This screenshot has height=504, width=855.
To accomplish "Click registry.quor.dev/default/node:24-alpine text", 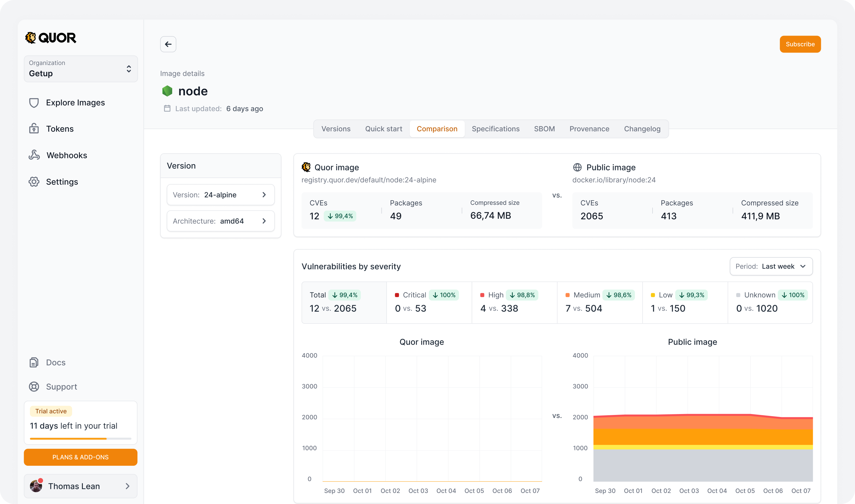I will [369, 180].
